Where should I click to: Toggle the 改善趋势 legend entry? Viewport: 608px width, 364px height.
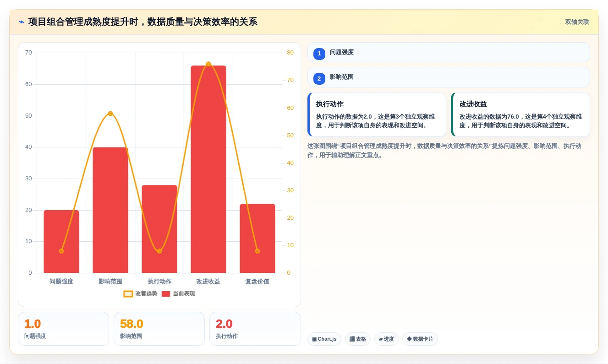140,293
